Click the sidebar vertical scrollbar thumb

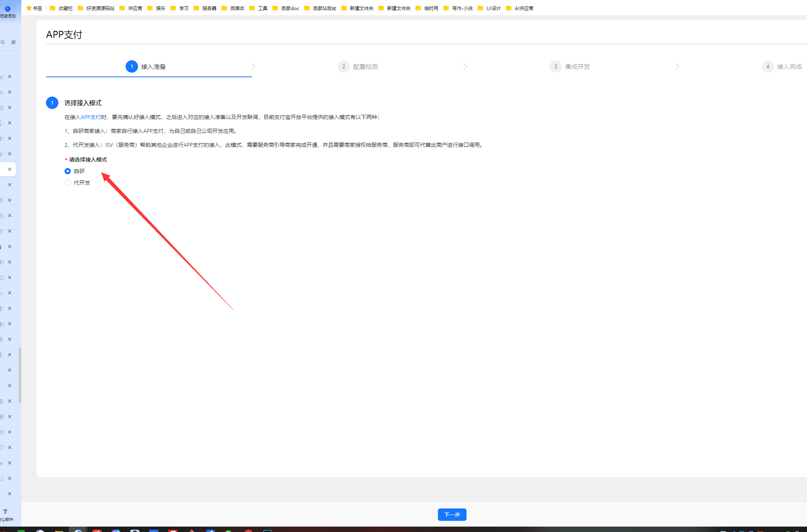pyautogui.click(x=20, y=375)
